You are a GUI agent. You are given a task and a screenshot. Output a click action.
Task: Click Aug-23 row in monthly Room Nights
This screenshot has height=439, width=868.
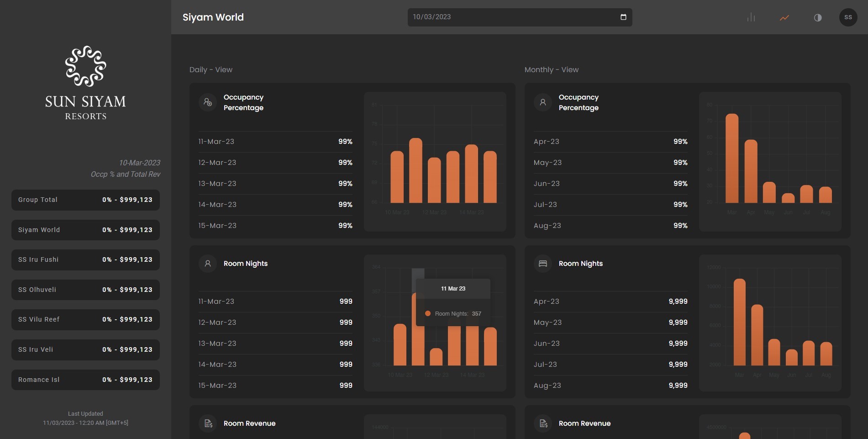pos(610,386)
